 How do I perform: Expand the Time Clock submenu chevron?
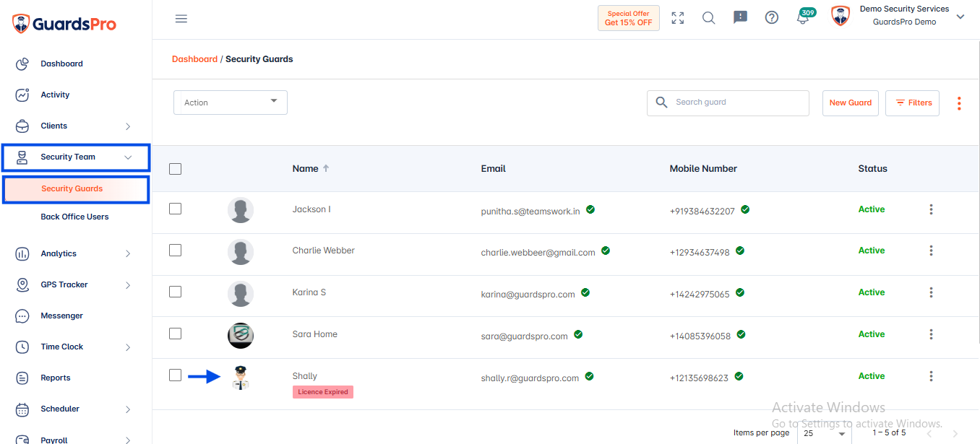click(x=128, y=347)
